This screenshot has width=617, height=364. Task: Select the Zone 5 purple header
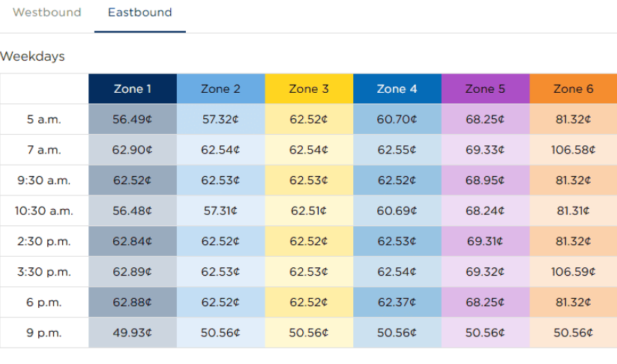coord(485,89)
